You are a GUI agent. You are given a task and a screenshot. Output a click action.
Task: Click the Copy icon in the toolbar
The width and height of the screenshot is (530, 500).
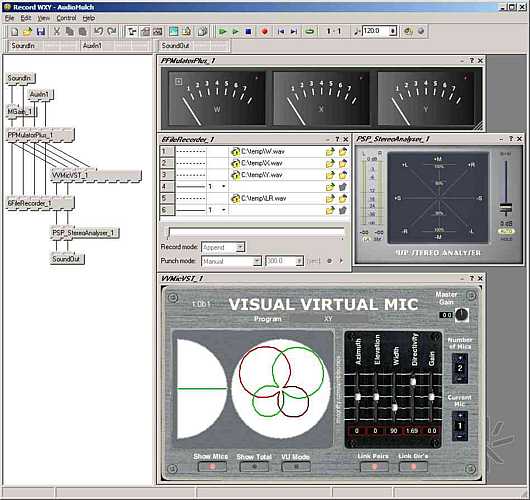[70, 32]
